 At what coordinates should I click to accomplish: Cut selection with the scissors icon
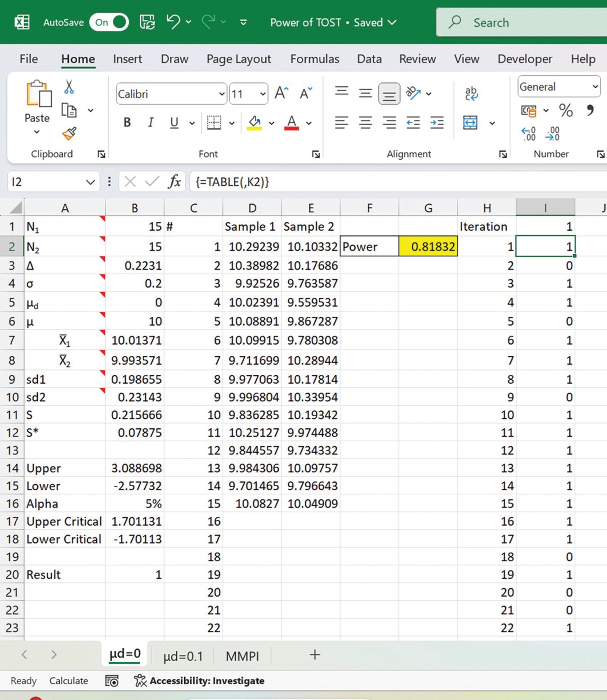[68, 86]
